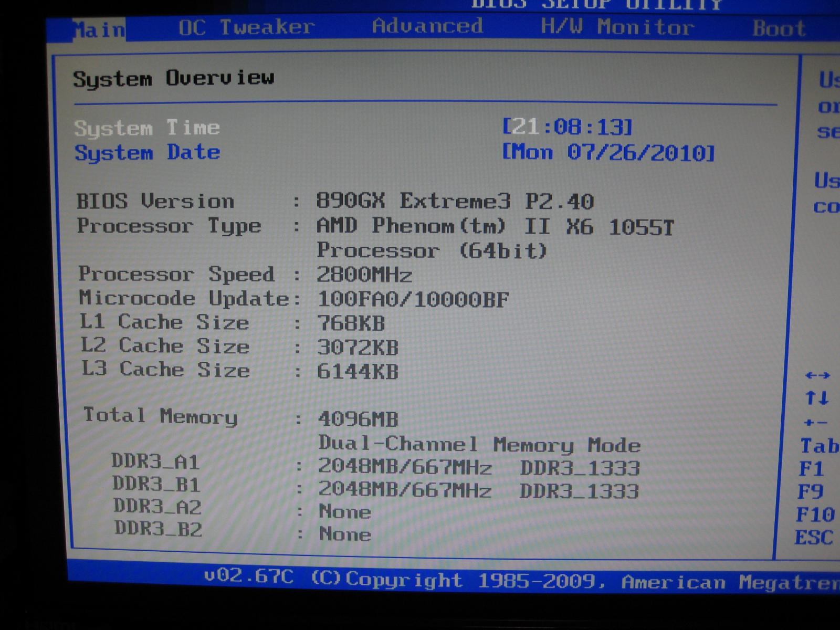Viewport: 840px width, 630px height.
Task: Click AMD Phenom II X6 1055T text
Action: (495, 226)
